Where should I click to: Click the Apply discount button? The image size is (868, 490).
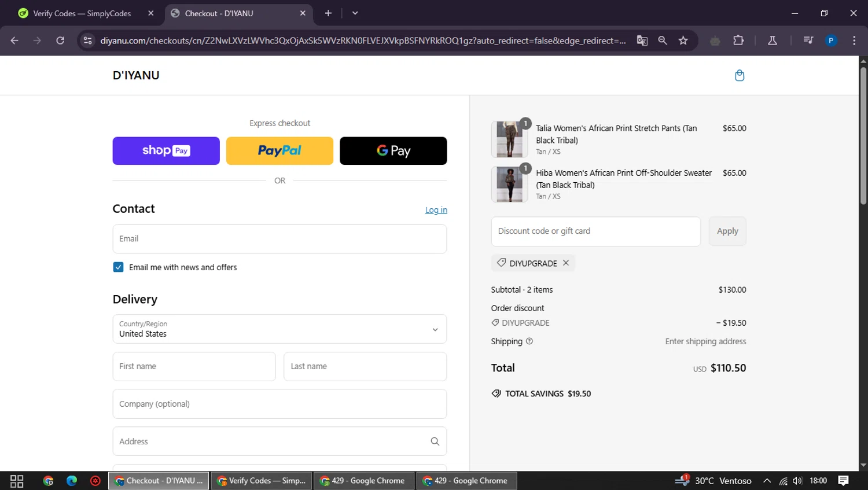[x=727, y=231]
